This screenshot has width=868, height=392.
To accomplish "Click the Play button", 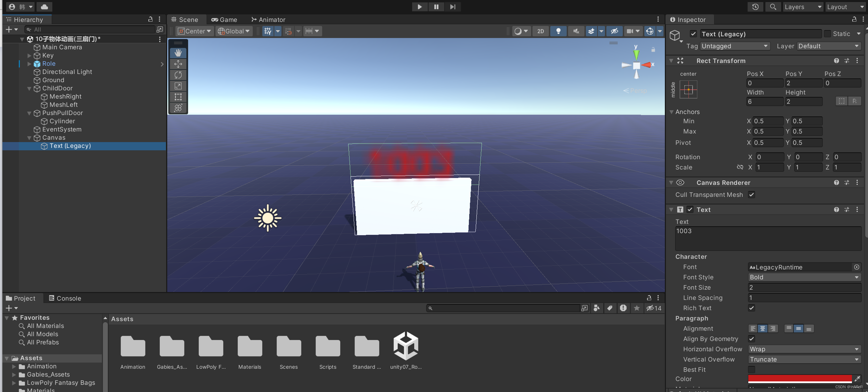I will pos(420,7).
